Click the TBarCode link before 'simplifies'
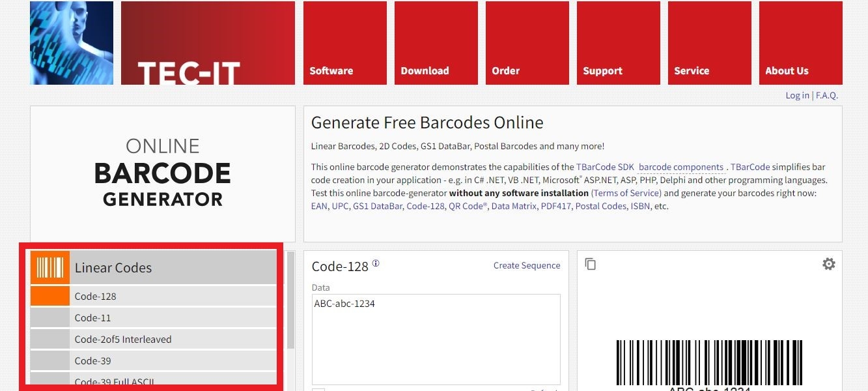 coord(750,167)
